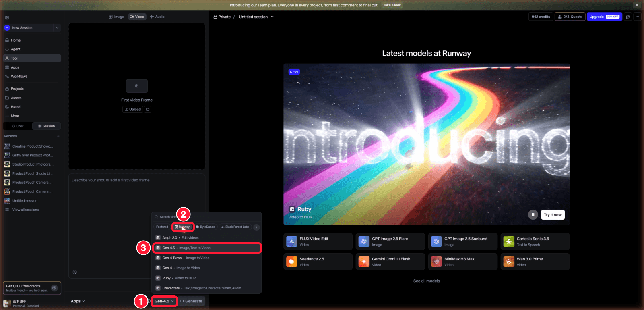Expand the New Session dropdown arrow
The width and height of the screenshot is (644, 310).
pyautogui.click(x=57, y=28)
